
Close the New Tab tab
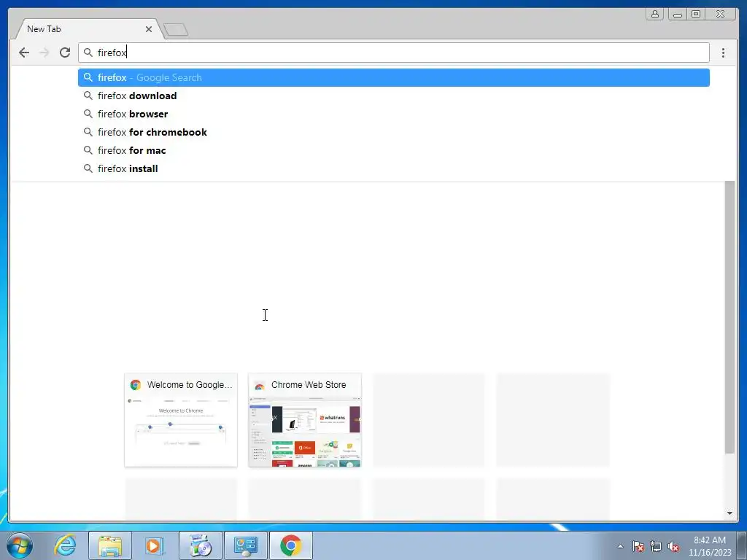pos(149,29)
